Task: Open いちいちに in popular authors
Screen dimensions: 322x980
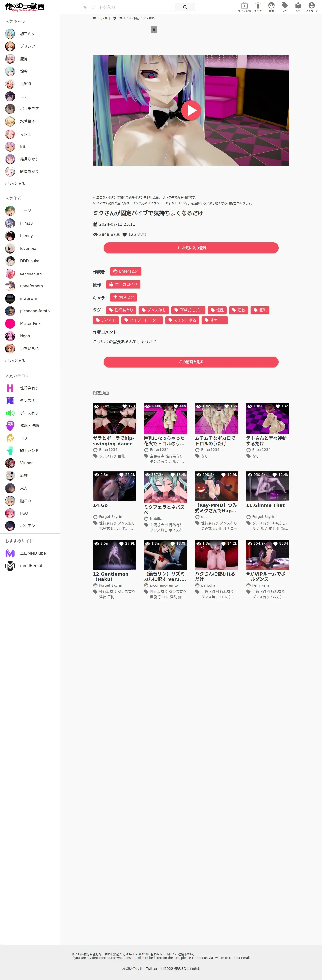Action: (29, 349)
